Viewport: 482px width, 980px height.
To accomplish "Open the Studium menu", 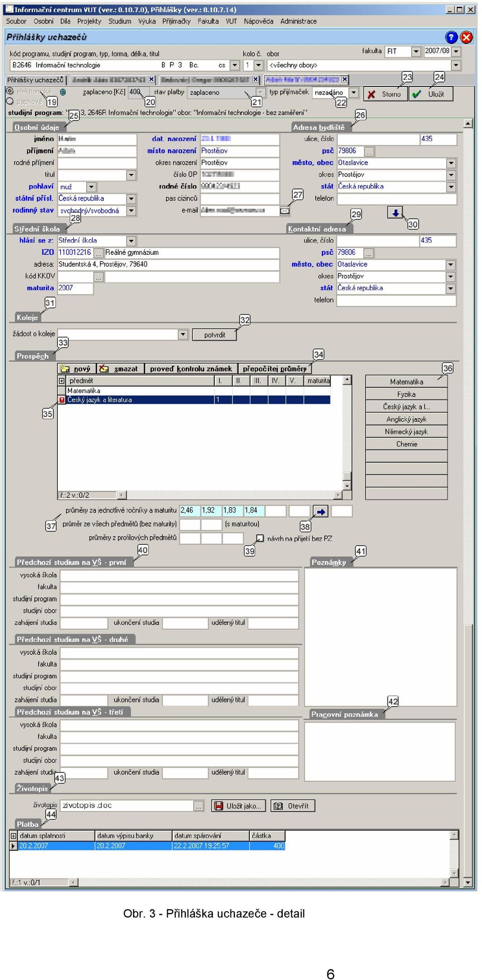I will [120, 21].
